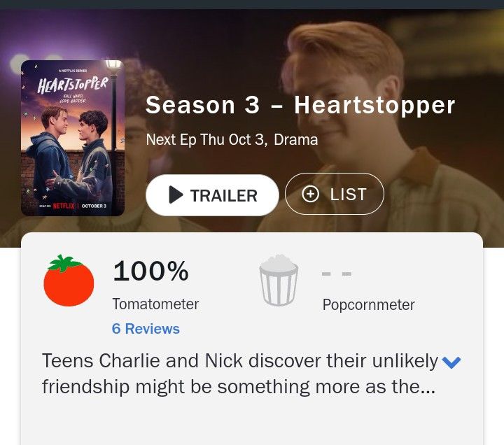504x445 pixels.
Task: Click the empty Popcornmeter score dashes
Action: 337,274
